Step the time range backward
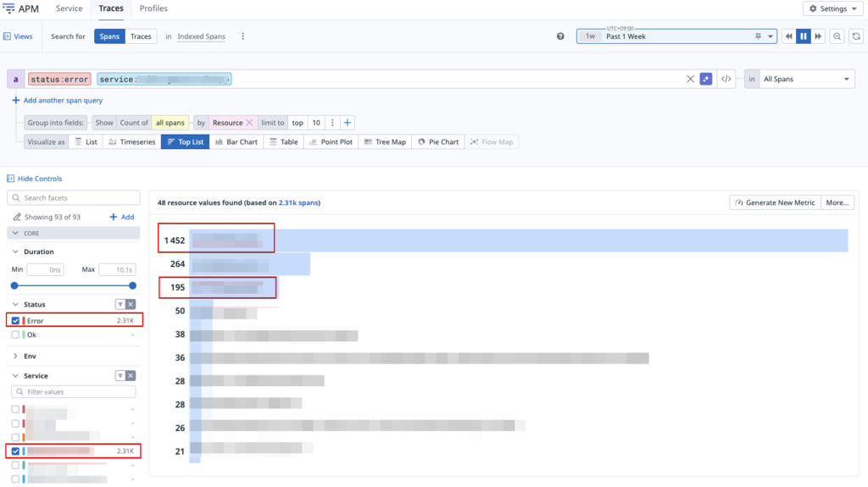 coord(789,36)
